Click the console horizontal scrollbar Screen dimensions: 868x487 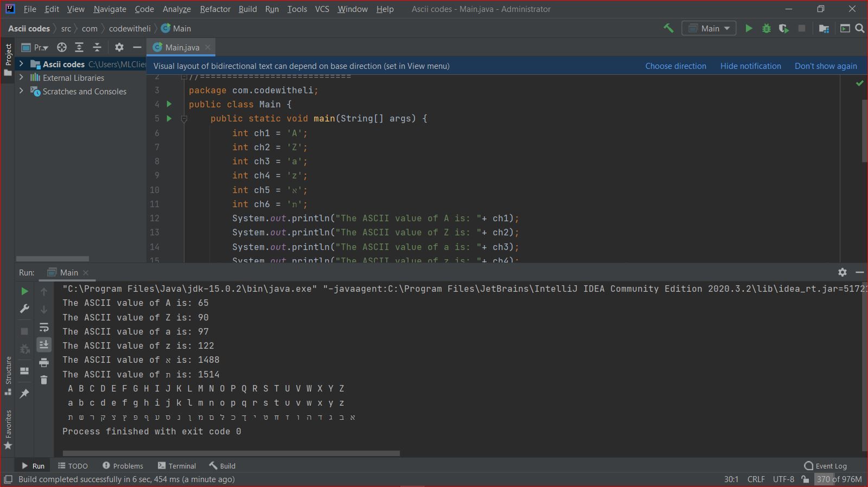231,453
